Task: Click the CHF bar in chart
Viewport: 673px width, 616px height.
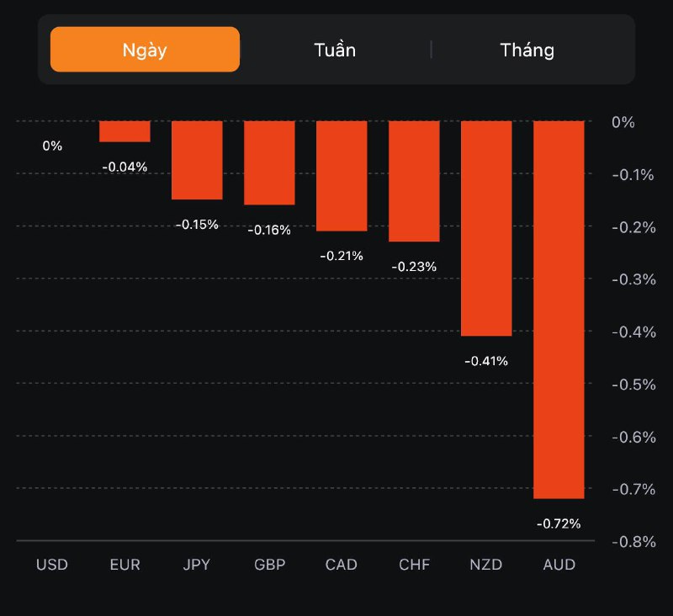Action: pyautogui.click(x=414, y=181)
